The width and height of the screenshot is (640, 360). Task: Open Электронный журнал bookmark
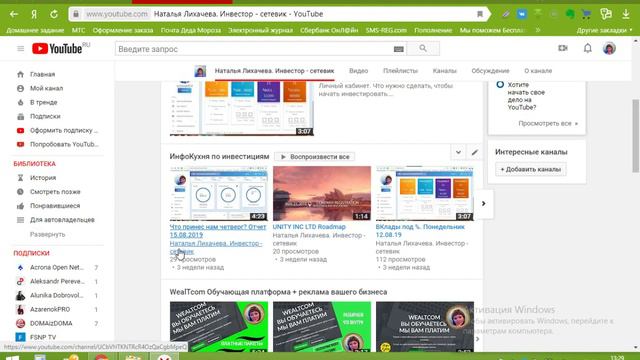[x=260, y=30]
